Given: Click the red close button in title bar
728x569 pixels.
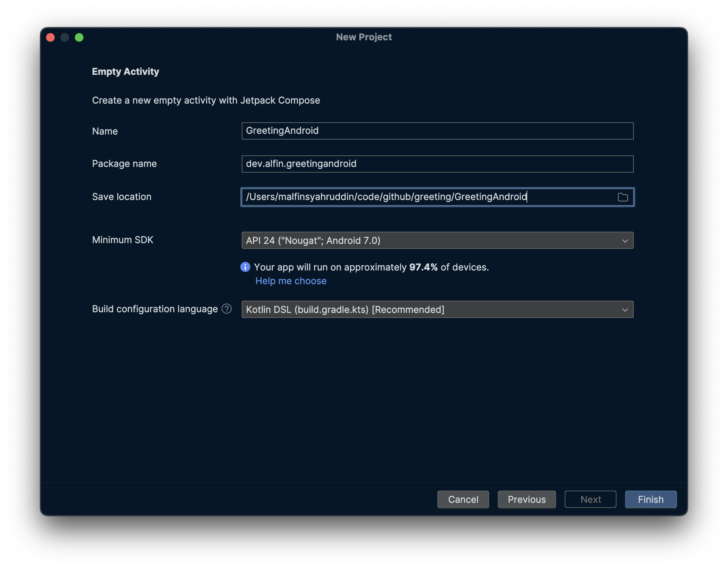Looking at the screenshot, I should [50, 37].
